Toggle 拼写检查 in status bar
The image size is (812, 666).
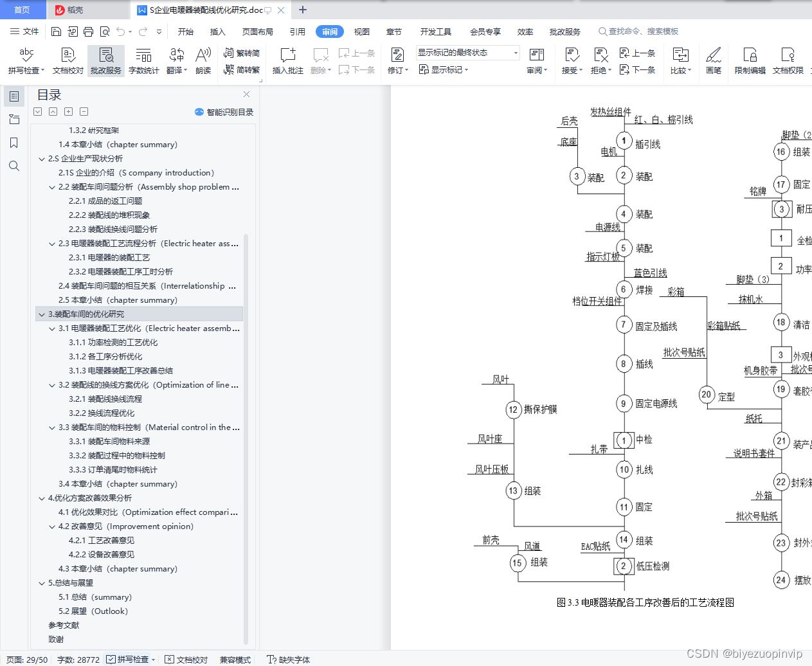coord(131,660)
